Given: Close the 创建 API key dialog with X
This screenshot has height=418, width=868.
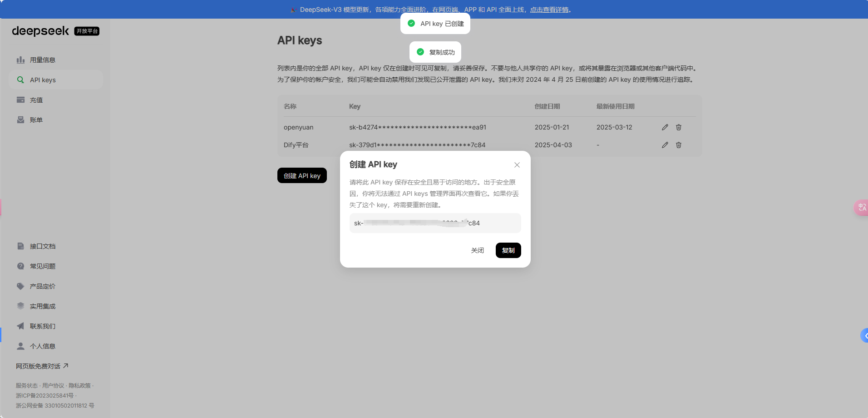Looking at the screenshot, I should 517,165.
